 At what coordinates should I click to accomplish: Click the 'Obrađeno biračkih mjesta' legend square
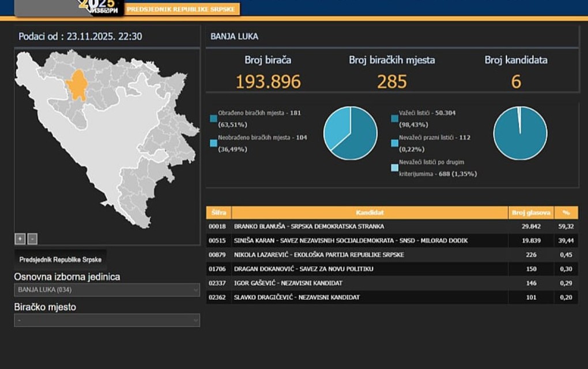[x=214, y=118]
